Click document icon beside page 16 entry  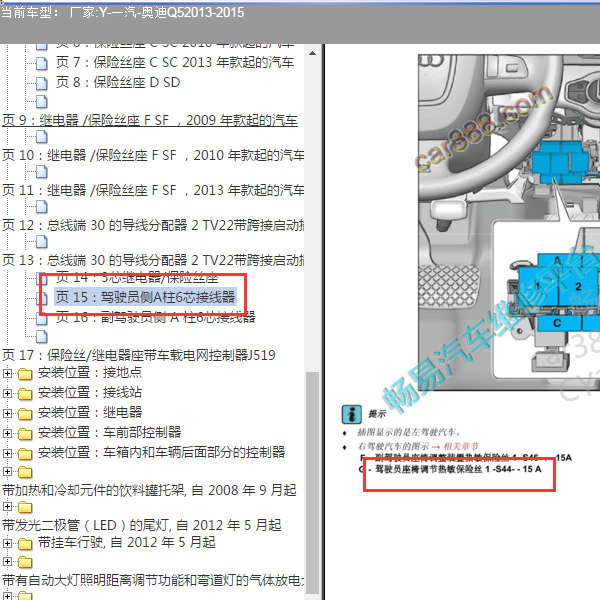[x=42, y=318]
